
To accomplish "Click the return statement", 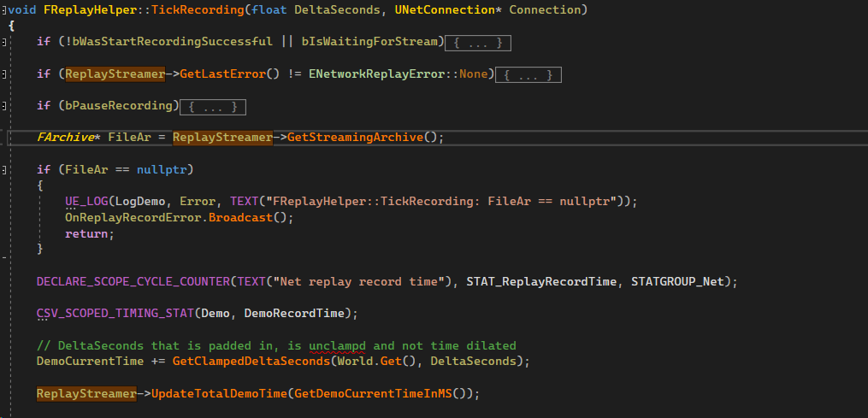I will pyautogui.click(x=86, y=233).
